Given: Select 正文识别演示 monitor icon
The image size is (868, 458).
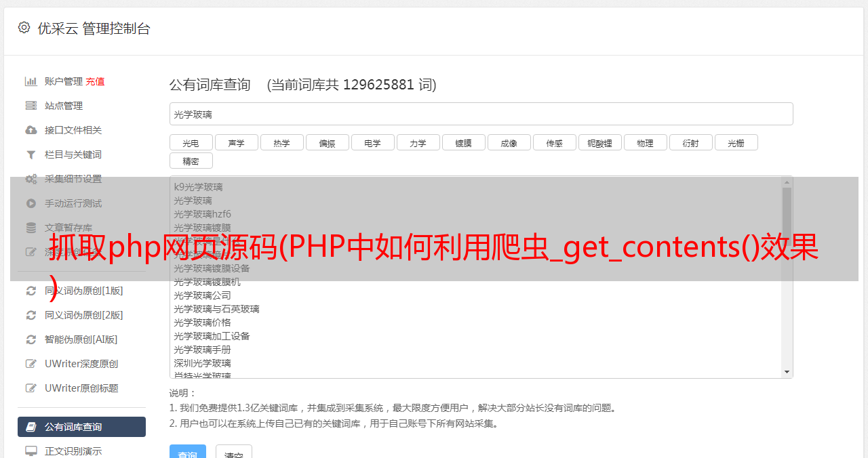Looking at the screenshot, I should coord(31,451).
